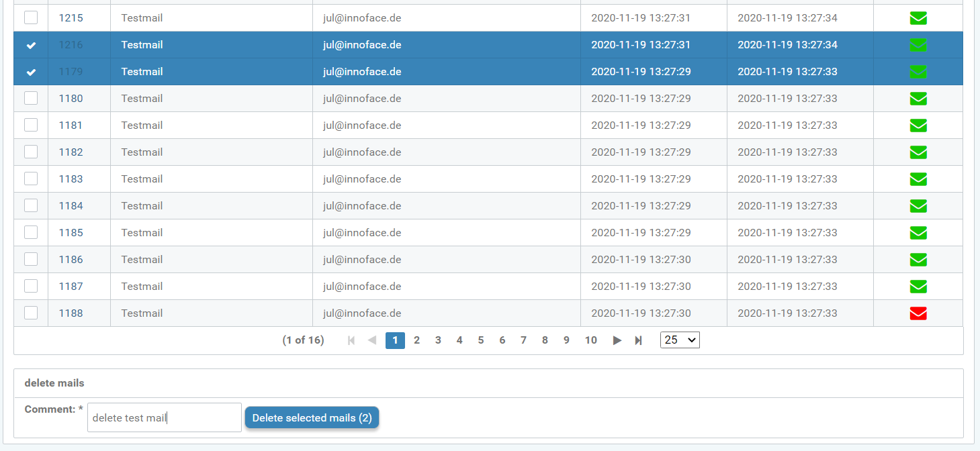Tick the checkbox for mail 1182
This screenshot has width=980, height=451.
(31, 152)
